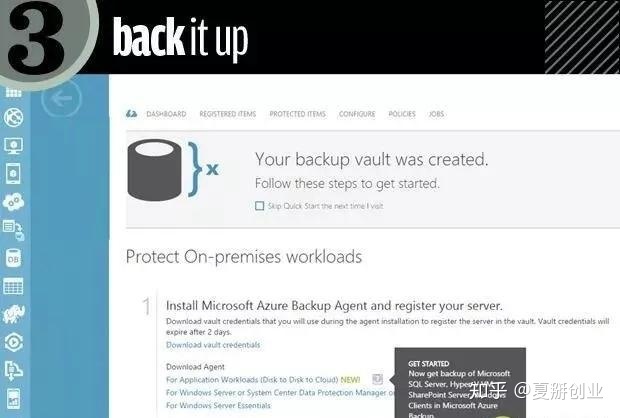The image size is (620, 418).
Task: Select the Configure tab
Action: (356, 114)
